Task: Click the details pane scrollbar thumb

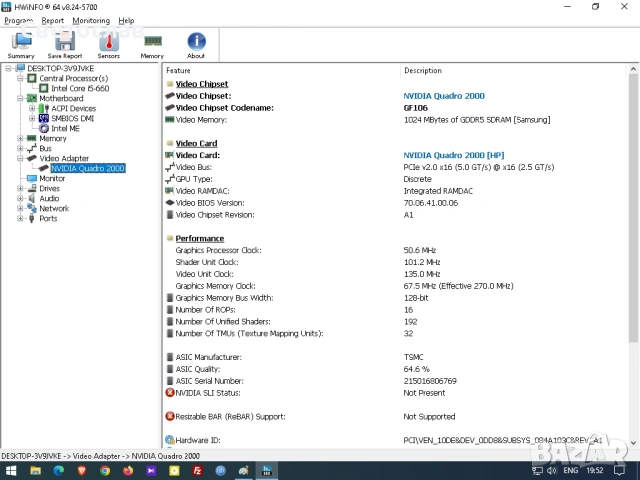Action: pyautogui.click(x=633, y=208)
